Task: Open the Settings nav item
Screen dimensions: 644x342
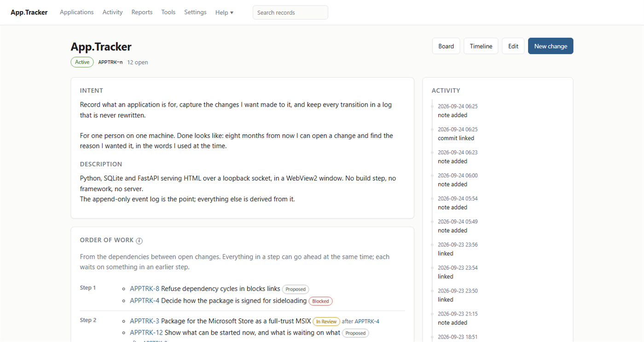Action: pyautogui.click(x=195, y=12)
